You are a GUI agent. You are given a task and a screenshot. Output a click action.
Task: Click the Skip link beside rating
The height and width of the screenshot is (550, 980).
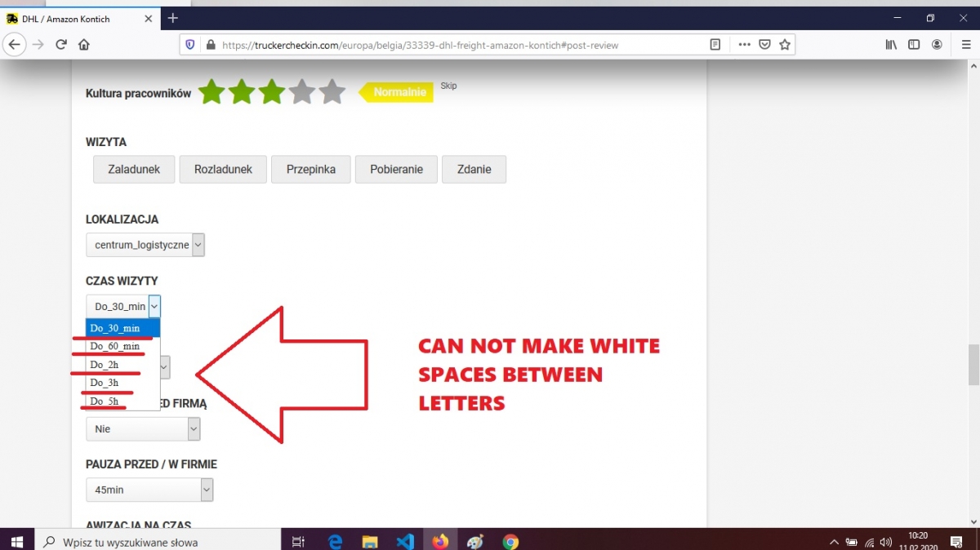pos(448,86)
